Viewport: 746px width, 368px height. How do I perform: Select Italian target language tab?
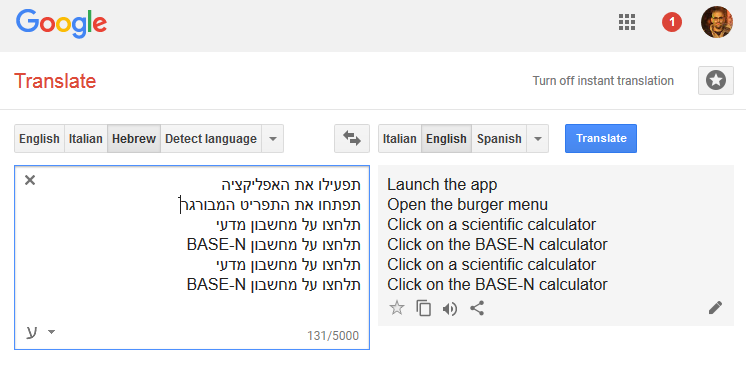400,139
